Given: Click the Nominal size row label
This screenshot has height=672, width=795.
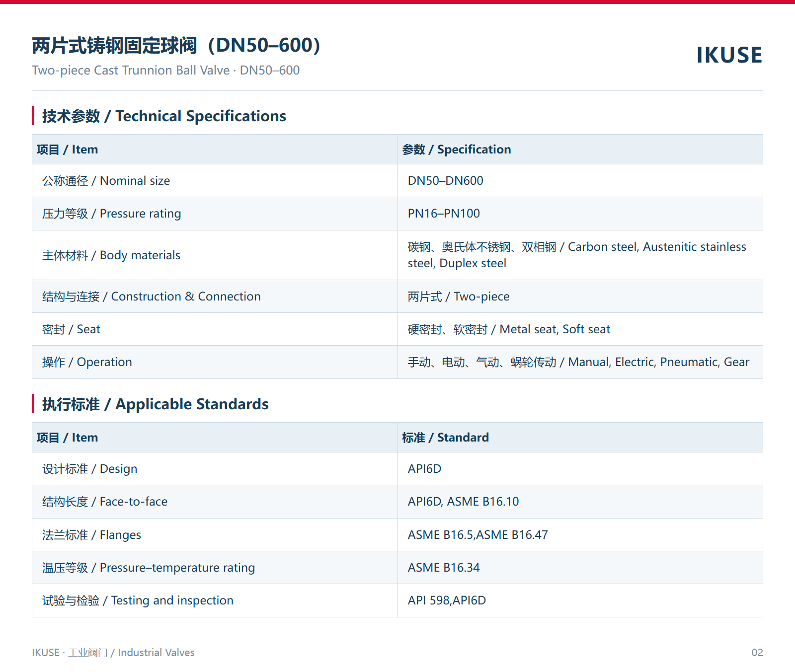Looking at the screenshot, I should (106, 181).
